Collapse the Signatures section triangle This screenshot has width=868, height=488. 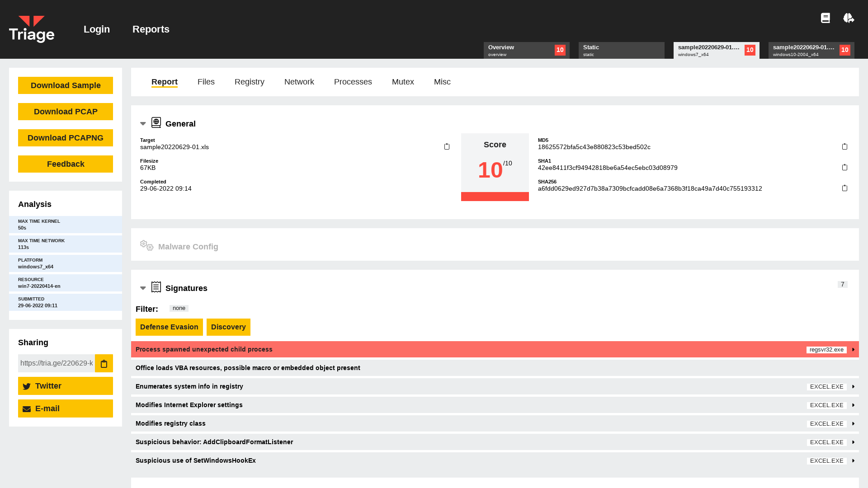pyautogui.click(x=143, y=288)
